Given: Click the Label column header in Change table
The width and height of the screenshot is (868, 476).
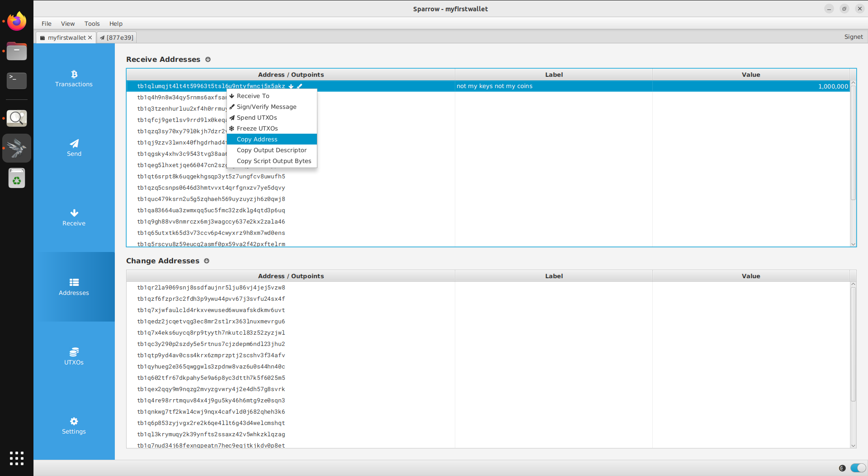Looking at the screenshot, I should point(554,276).
